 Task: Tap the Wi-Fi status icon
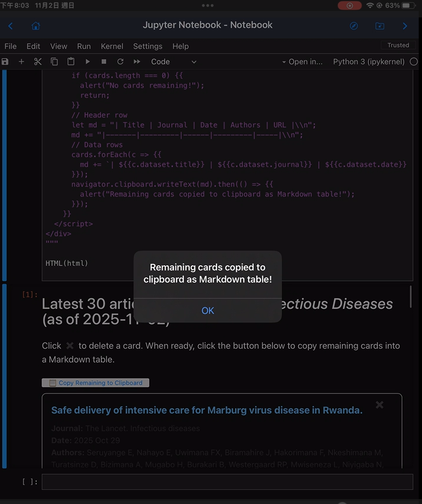tap(370, 5)
